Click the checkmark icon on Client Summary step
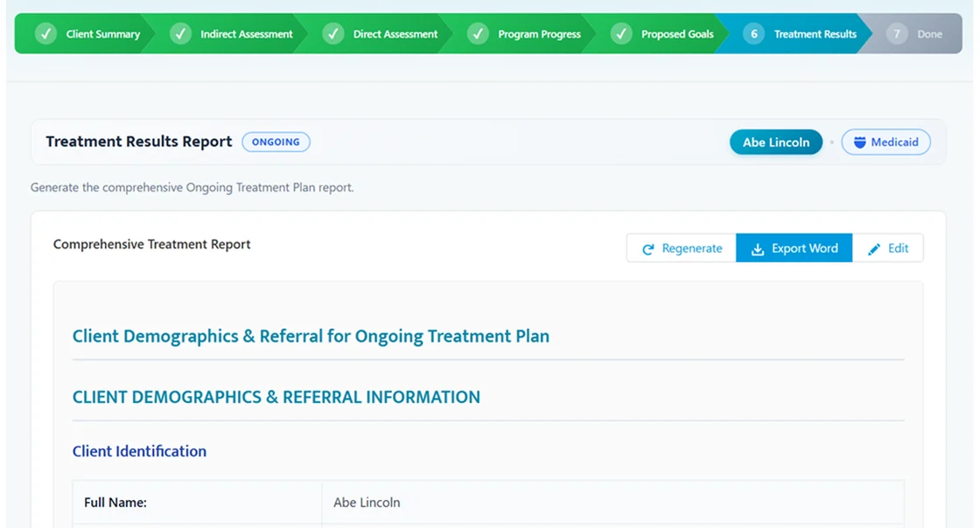The height and width of the screenshot is (528, 980). (45, 33)
